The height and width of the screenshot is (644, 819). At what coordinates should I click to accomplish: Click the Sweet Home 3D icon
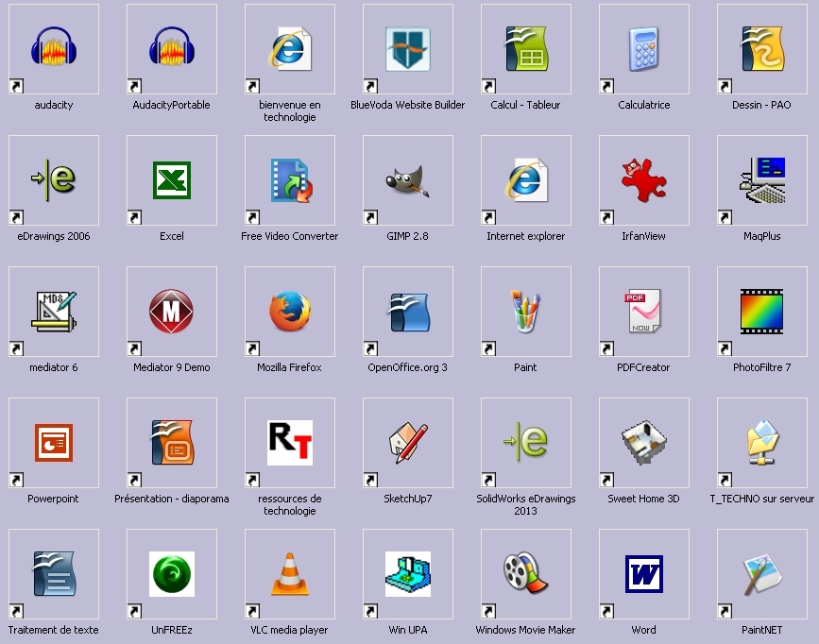644,443
